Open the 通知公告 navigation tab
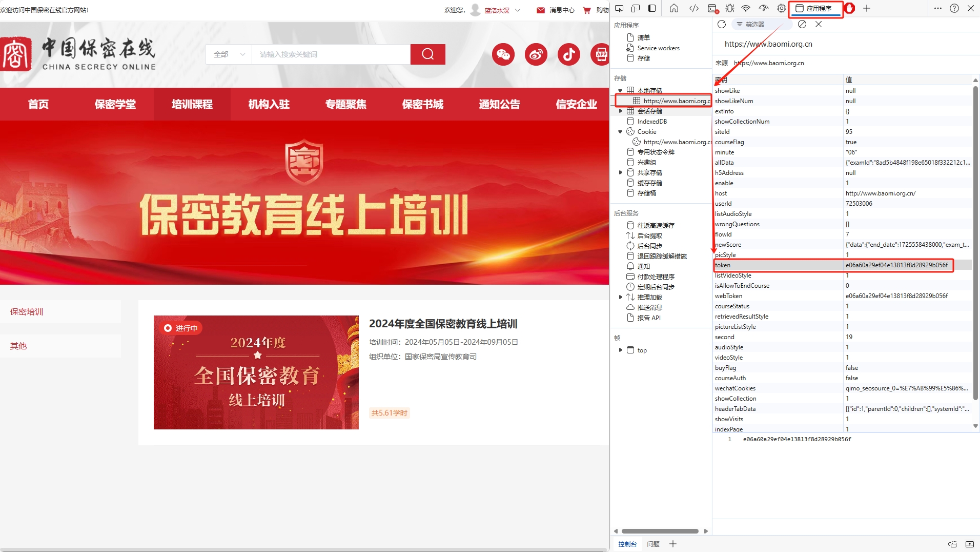This screenshot has height=552, width=980. pyautogui.click(x=500, y=104)
